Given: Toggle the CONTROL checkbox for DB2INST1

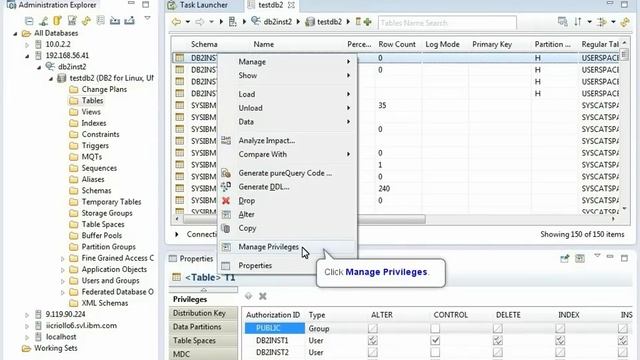Looking at the screenshot, I should 435,340.
